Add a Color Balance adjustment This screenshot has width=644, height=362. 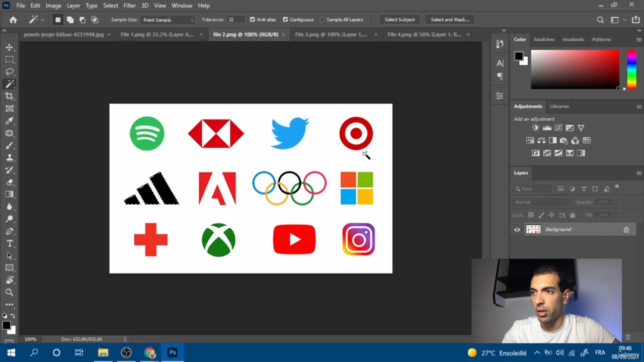(x=541, y=140)
